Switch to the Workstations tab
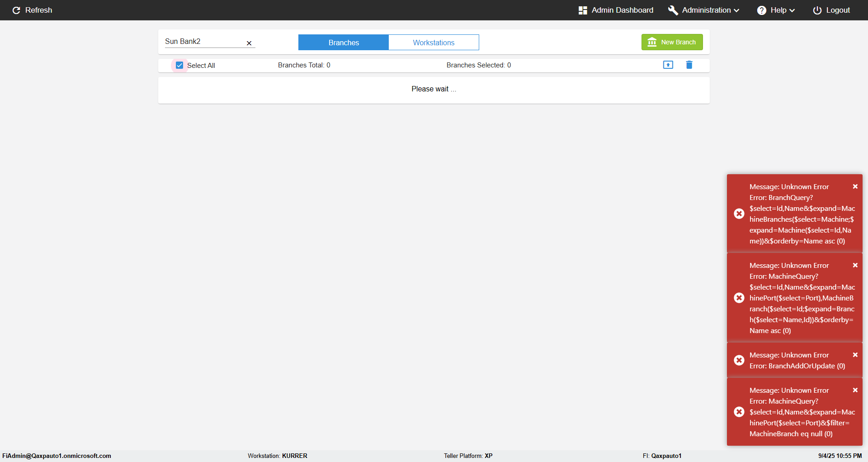Image resolution: width=868 pixels, height=462 pixels. pyautogui.click(x=434, y=43)
